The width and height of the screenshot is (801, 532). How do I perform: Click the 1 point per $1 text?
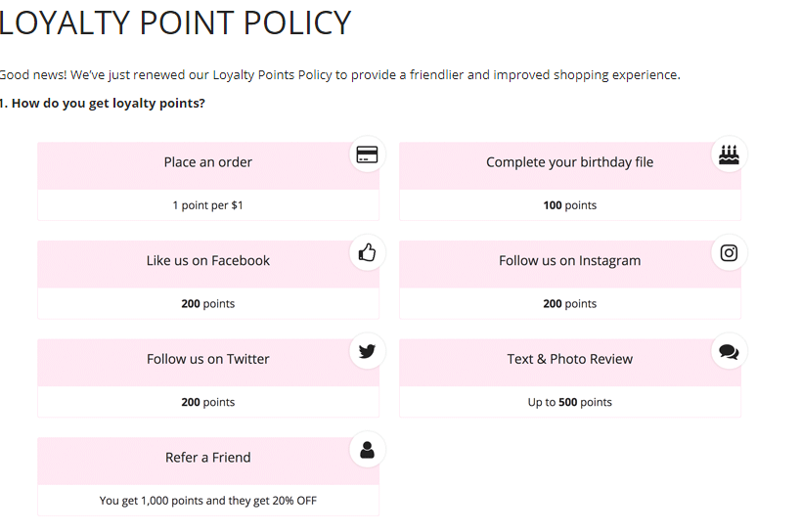tap(208, 205)
